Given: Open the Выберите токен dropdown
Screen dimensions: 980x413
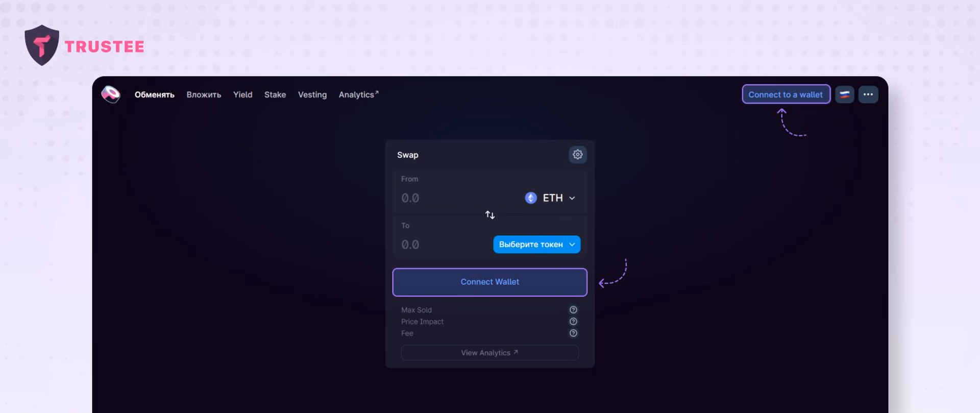Looking at the screenshot, I should pyautogui.click(x=536, y=245).
